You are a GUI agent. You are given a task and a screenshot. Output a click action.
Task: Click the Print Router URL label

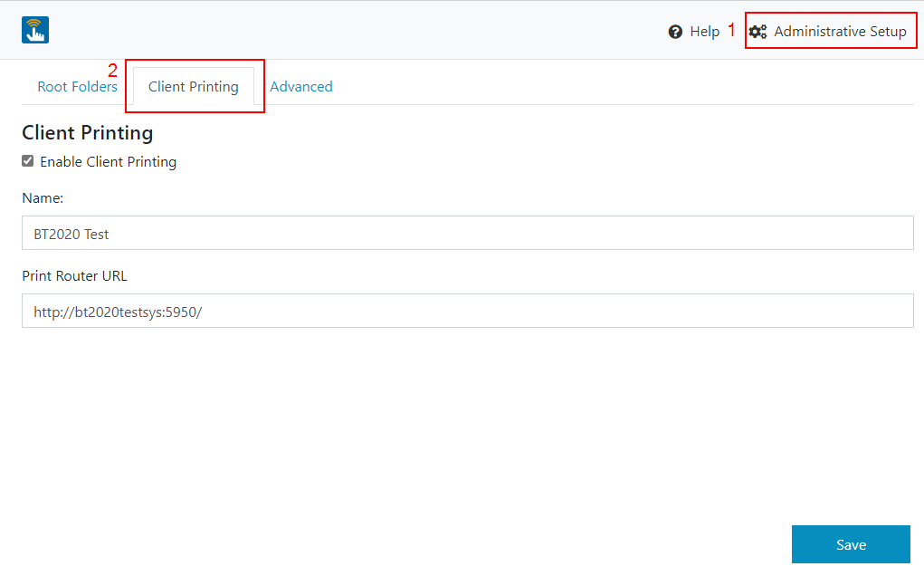[x=74, y=276]
